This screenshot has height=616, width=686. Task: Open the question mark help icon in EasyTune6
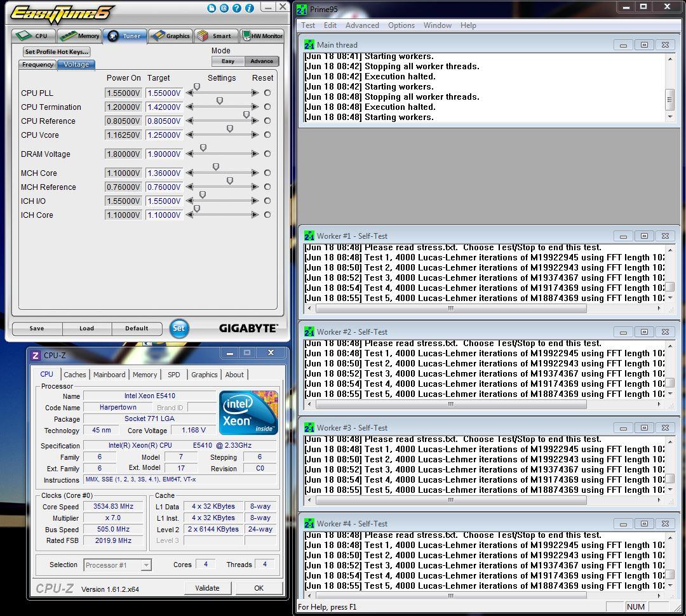[x=237, y=8]
